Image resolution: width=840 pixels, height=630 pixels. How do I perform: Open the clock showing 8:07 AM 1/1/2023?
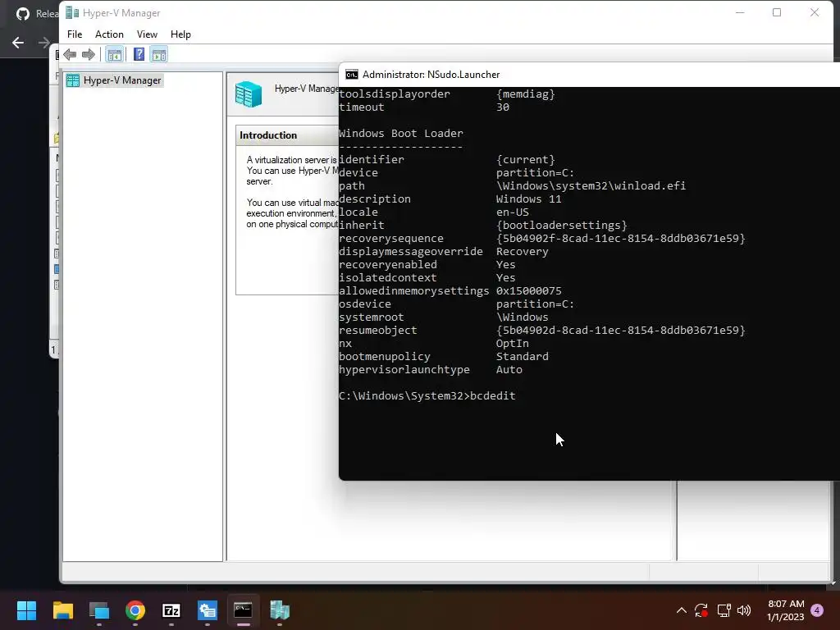tap(786, 610)
